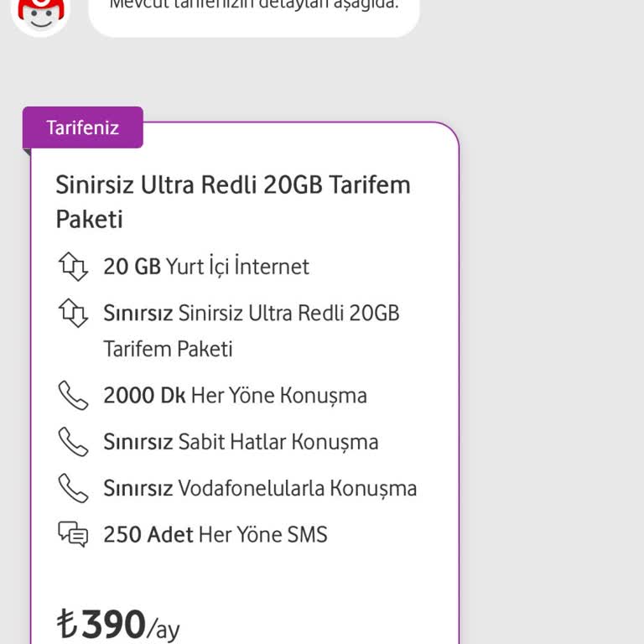The width and height of the screenshot is (644, 644).
Task: Tap Sınırsız Vodafonelularla Konuşma entry
Action: coord(260,488)
